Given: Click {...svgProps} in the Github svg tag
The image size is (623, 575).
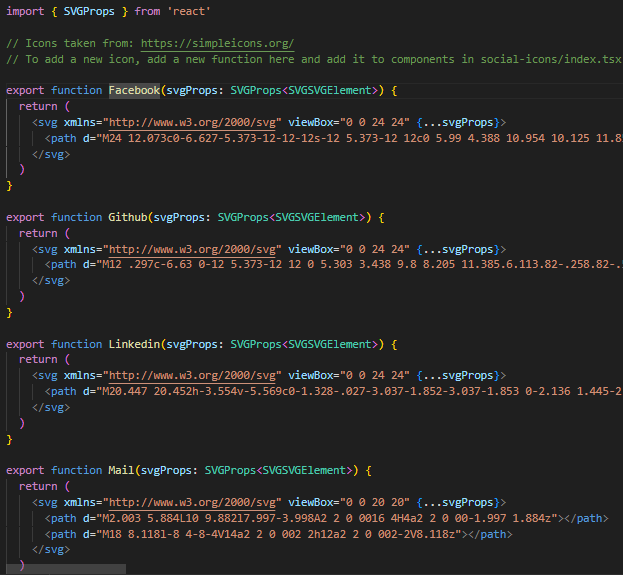Looking at the screenshot, I should coord(458,249).
